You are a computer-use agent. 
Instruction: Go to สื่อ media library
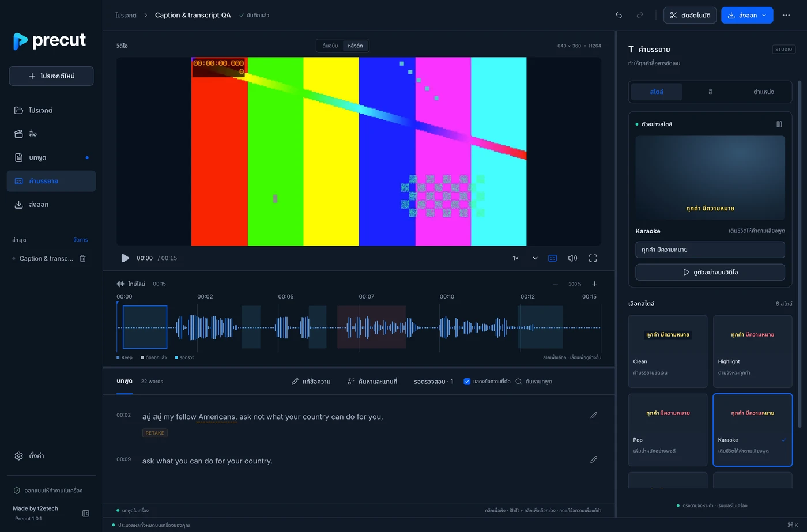point(51,134)
